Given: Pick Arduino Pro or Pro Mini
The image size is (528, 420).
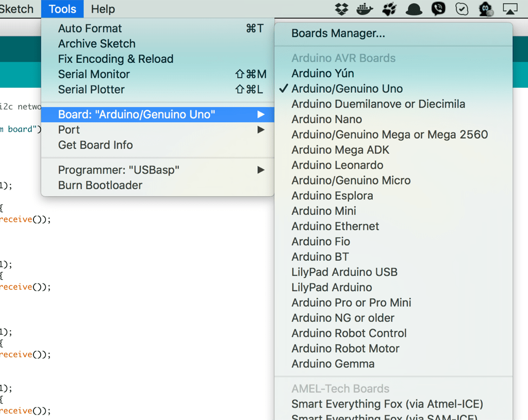Looking at the screenshot, I should coord(393,303).
